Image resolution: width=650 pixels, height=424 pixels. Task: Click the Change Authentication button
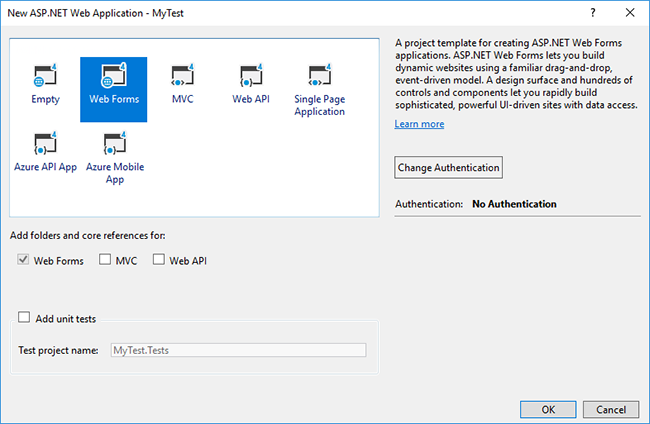(448, 167)
